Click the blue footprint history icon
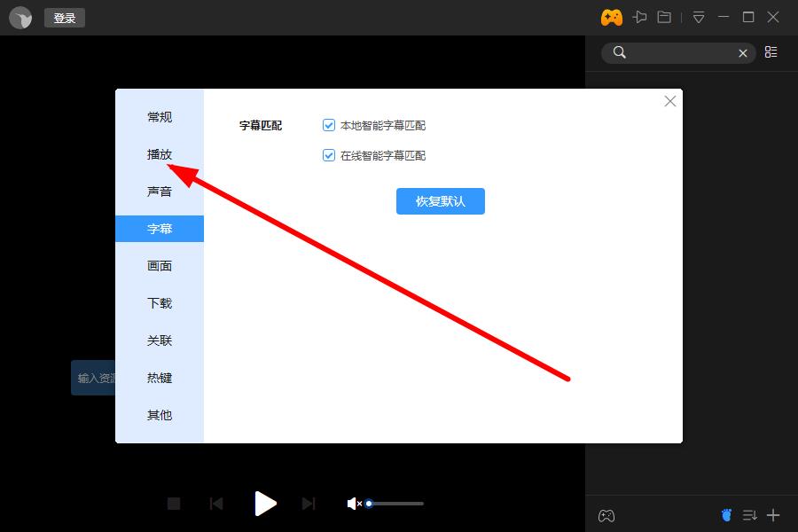798x532 pixels. (x=727, y=515)
